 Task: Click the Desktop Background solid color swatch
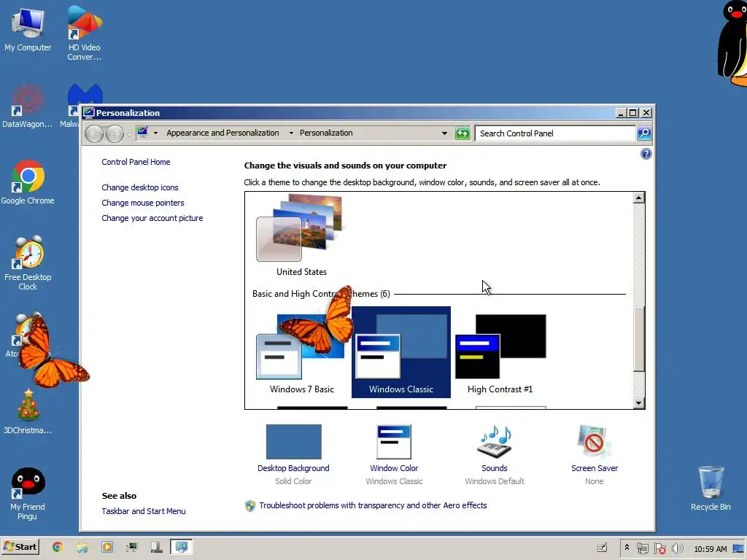tap(293, 441)
